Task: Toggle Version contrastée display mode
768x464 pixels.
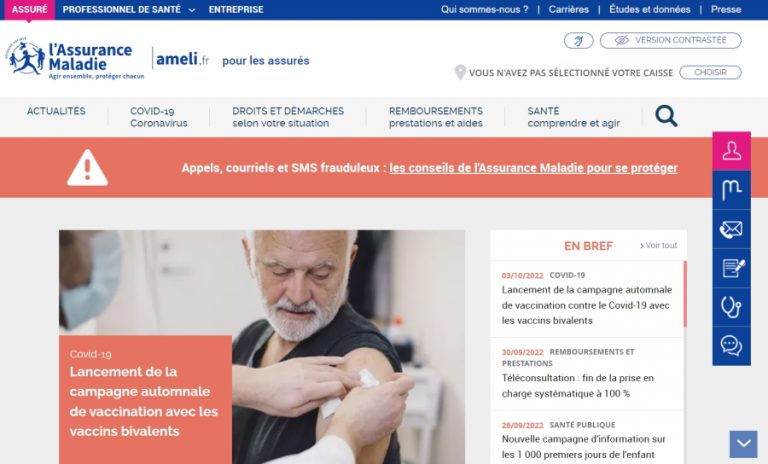Action: point(671,40)
